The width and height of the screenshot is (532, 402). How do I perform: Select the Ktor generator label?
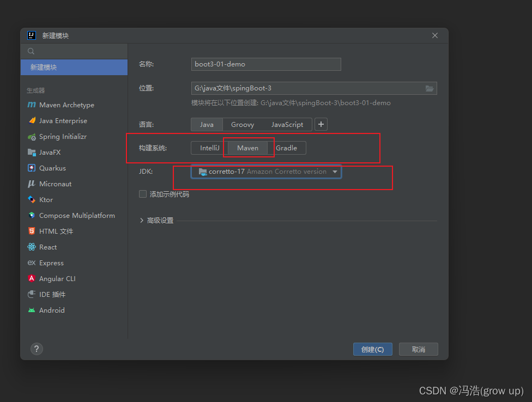click(46, 200)
